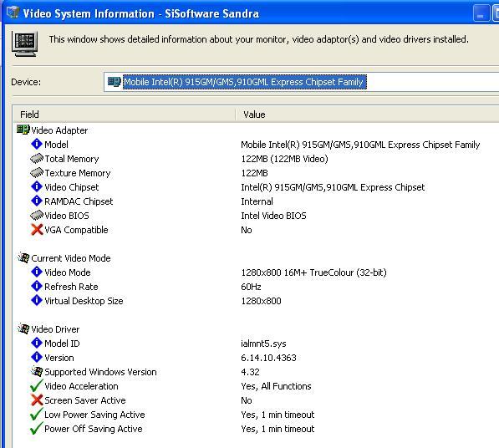Click the red X icon beside VGA Compatible
Image resolution: width=499 pixels, height=448 pixels.
(x=37, y=229)
